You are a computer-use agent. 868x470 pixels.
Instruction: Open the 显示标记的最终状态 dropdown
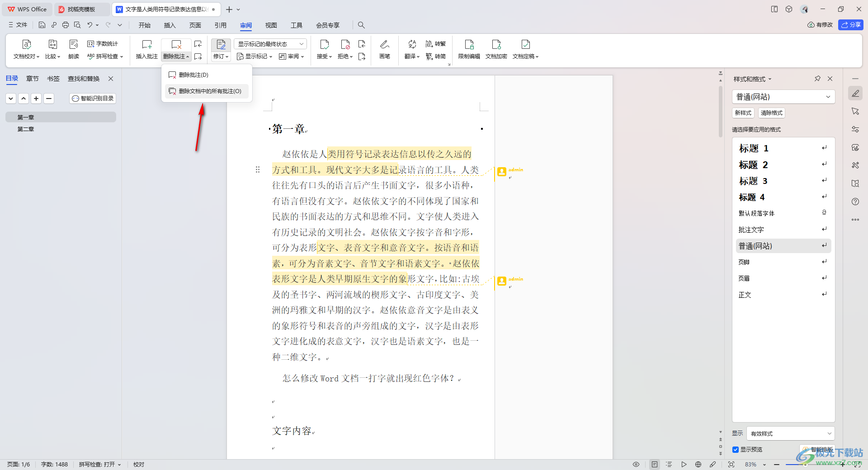pyautogui.click(x=270, y=44)
